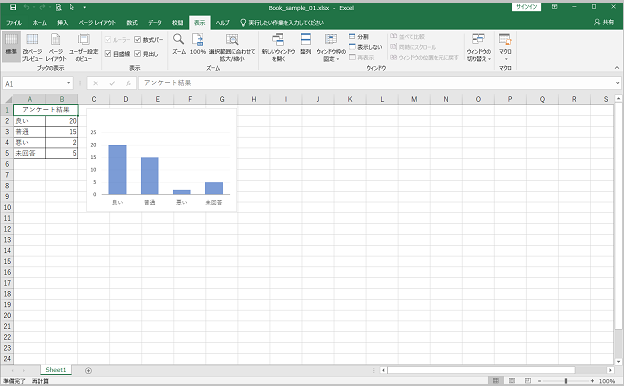Collapse the ribbon with the up chevron
The width and height of the screenshot is (624, 386).
point(616,68)
